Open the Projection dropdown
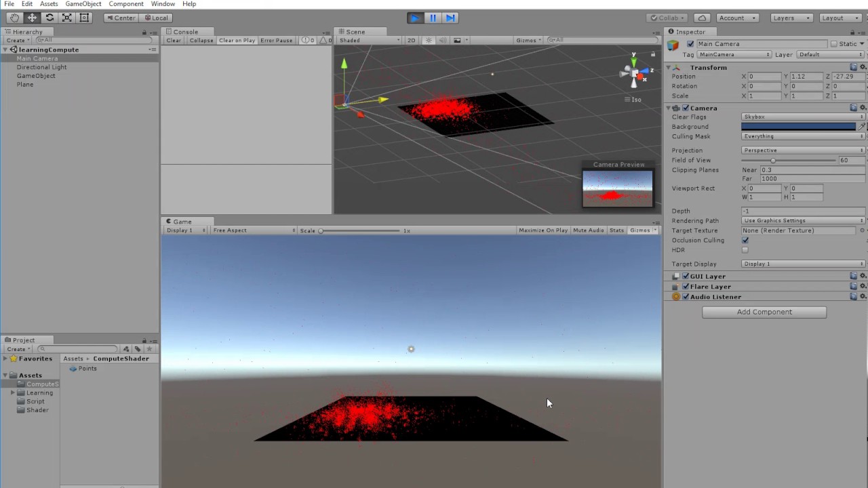Screen dimensions: 868x488 804,150
